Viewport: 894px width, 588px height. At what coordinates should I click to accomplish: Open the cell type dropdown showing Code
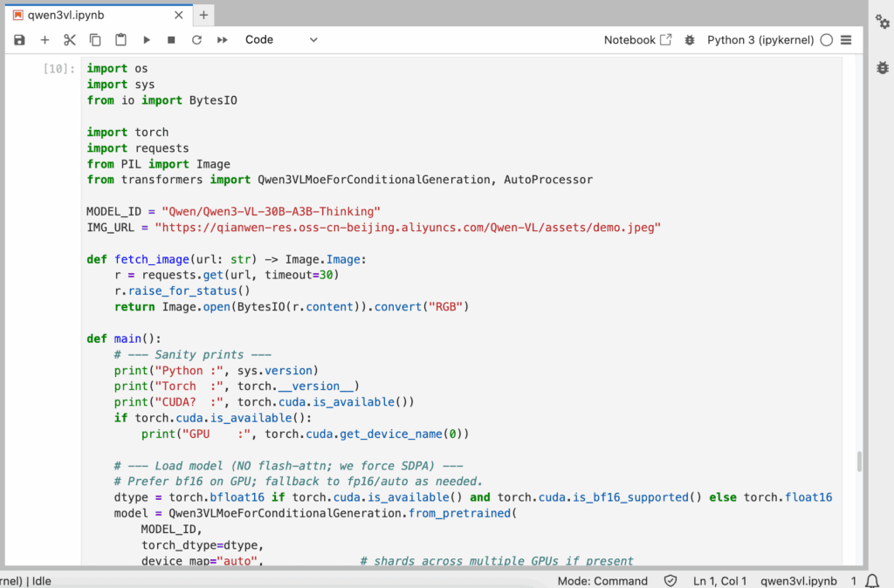click(x=281, y=40)
